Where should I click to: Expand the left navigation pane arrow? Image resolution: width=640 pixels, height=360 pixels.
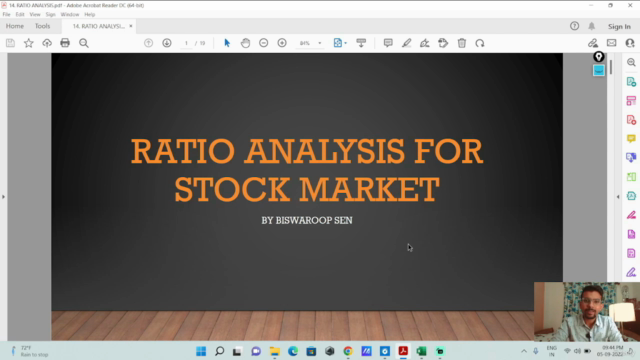[x=3, y=197]
